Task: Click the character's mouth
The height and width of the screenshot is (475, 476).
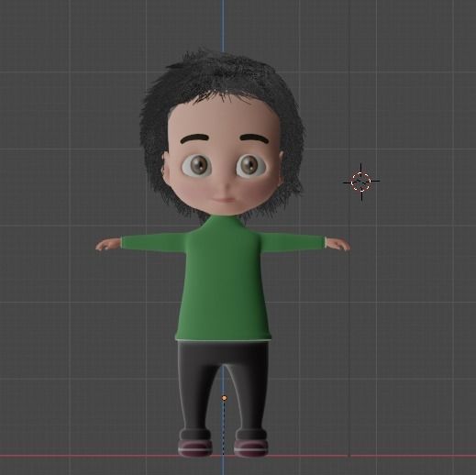Action: pos(224,200)
